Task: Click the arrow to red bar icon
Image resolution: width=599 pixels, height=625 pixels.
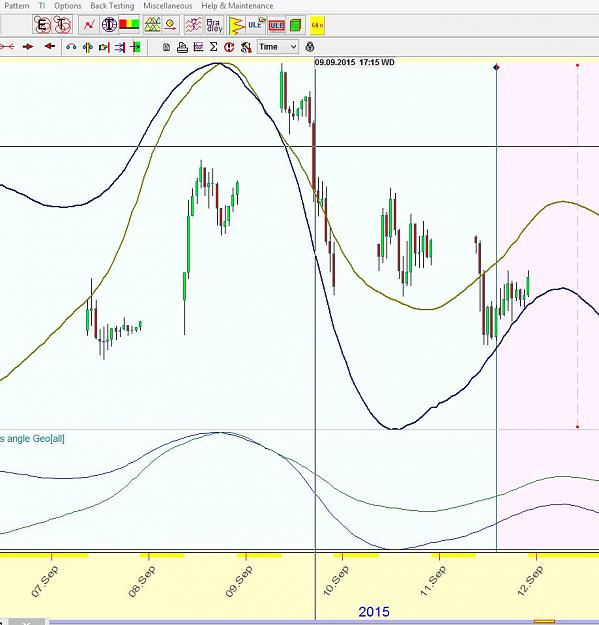Action: 104,47
